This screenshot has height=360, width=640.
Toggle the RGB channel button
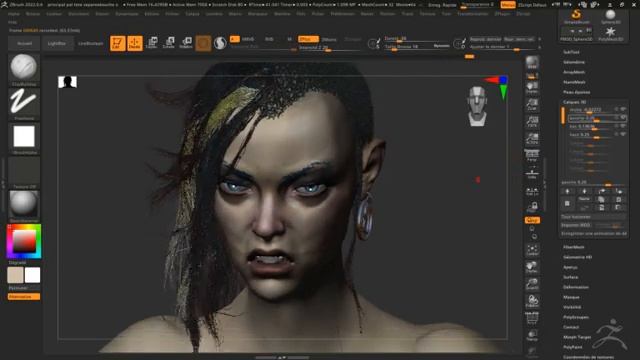pos(269,39)
